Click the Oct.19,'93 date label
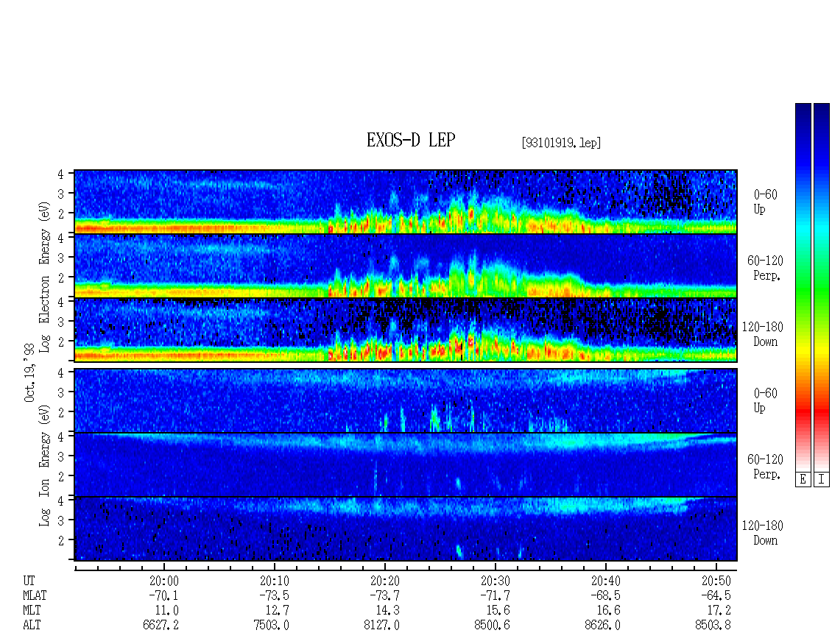Viewport: 832px width, 644px height. tap(29, 373)
